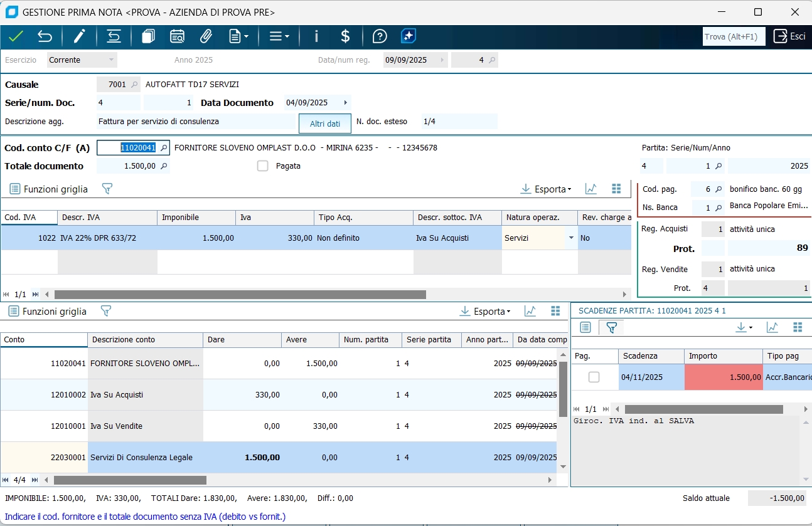Tick the Pagata checkbox

[x=263, y=166]
